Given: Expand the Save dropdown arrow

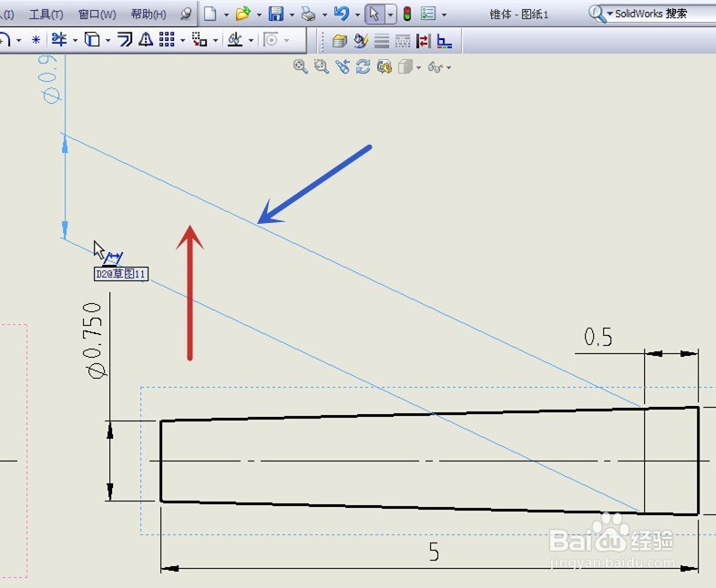Looking at the screenshot, I should click(x=292, y=15).
